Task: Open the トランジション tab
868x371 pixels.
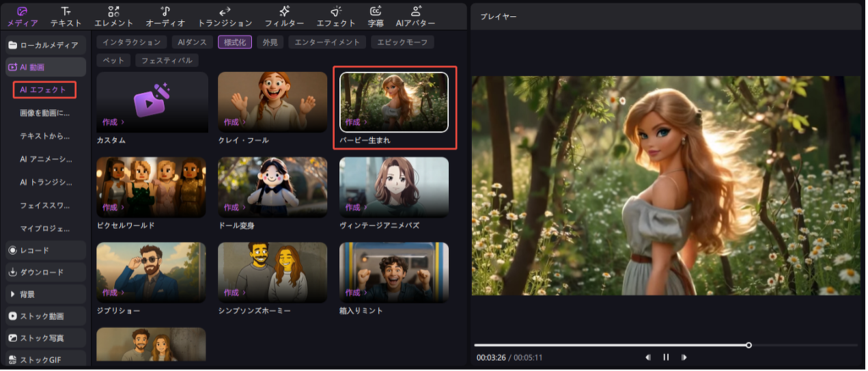Action: 225,17
